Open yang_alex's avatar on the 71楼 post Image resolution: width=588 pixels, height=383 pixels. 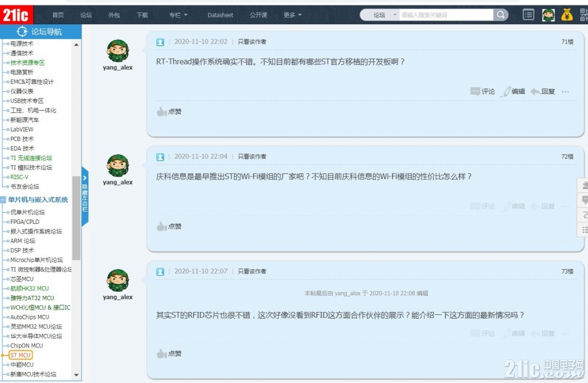[x=118, y=51]
